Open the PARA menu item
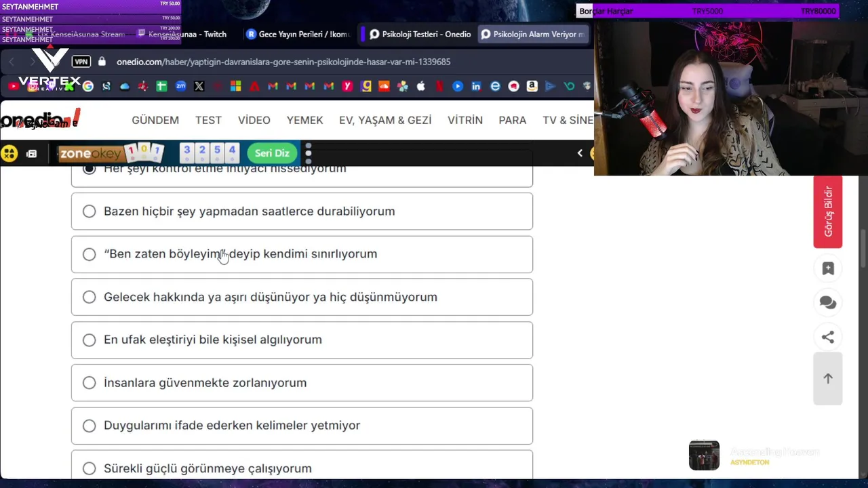The width and height of the screenshot is (868, 488). [513, 120]
